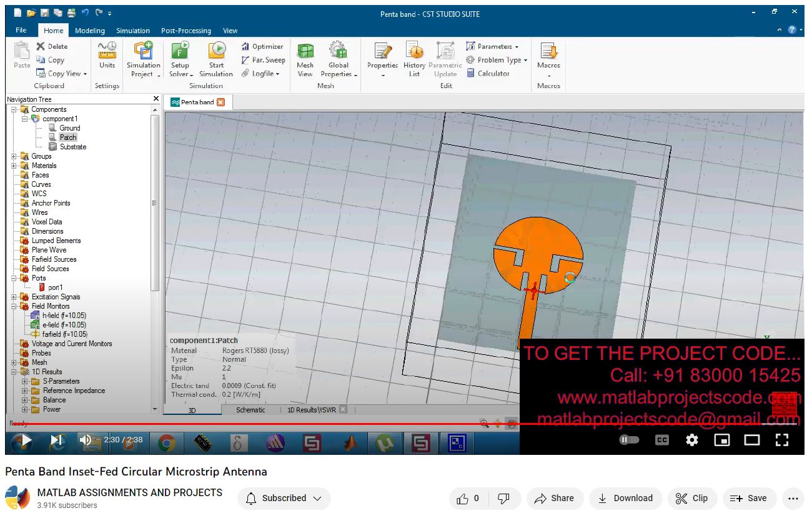
Task: Toggle YouTube autoplay switch
Action: coord(629,440)
